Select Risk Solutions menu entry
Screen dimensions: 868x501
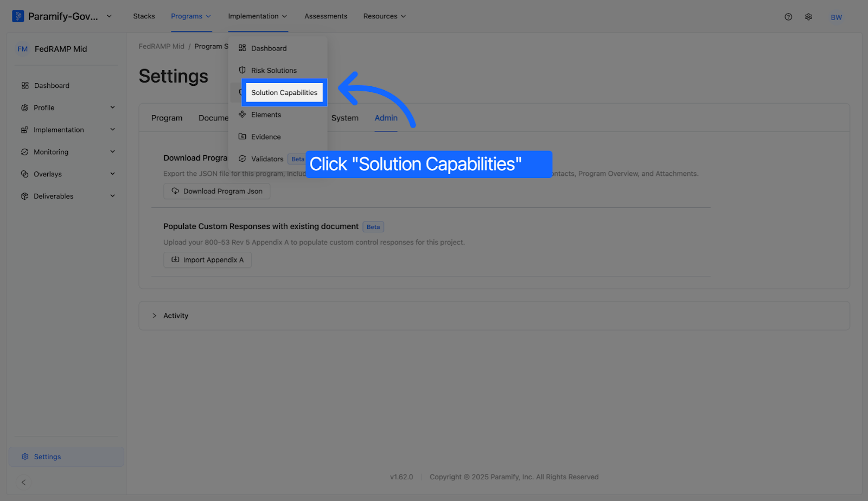pyautogui.click(x=274, y=71)
